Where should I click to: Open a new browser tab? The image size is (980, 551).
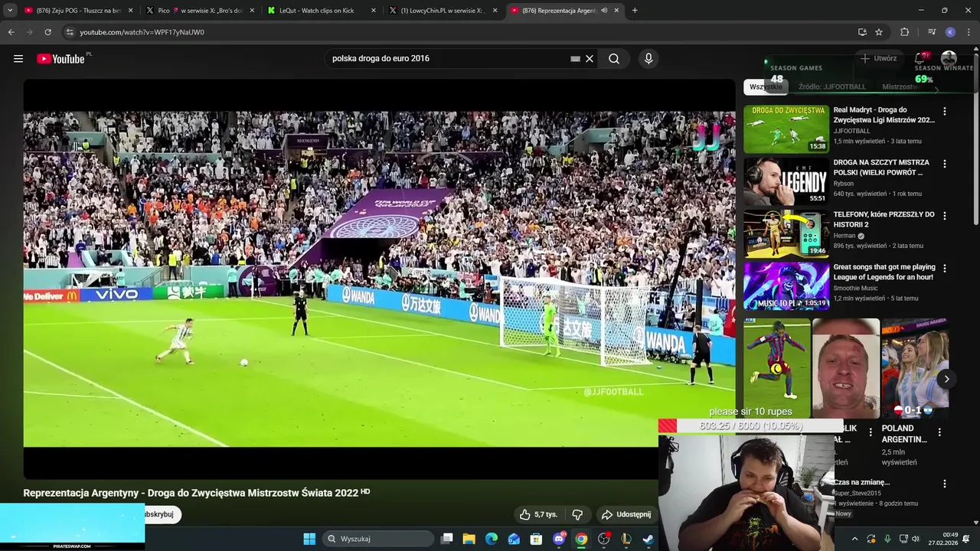(x=635, y=11)
